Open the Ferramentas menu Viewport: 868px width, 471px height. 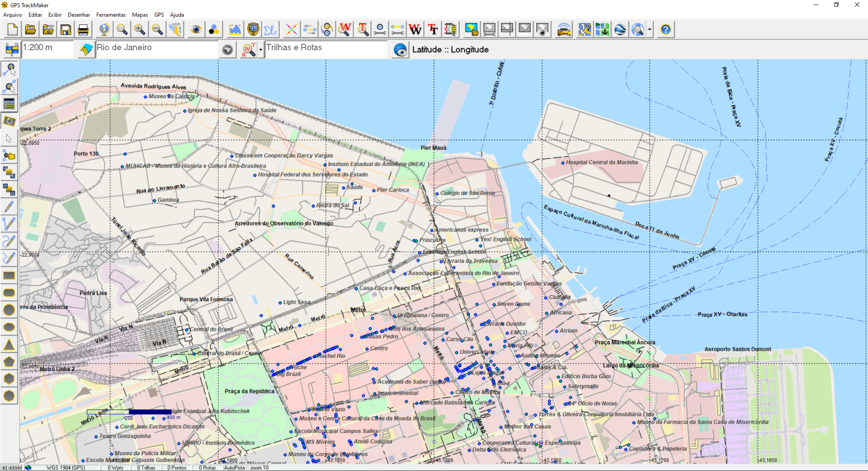pyautogui.click(x=111, y=15)
